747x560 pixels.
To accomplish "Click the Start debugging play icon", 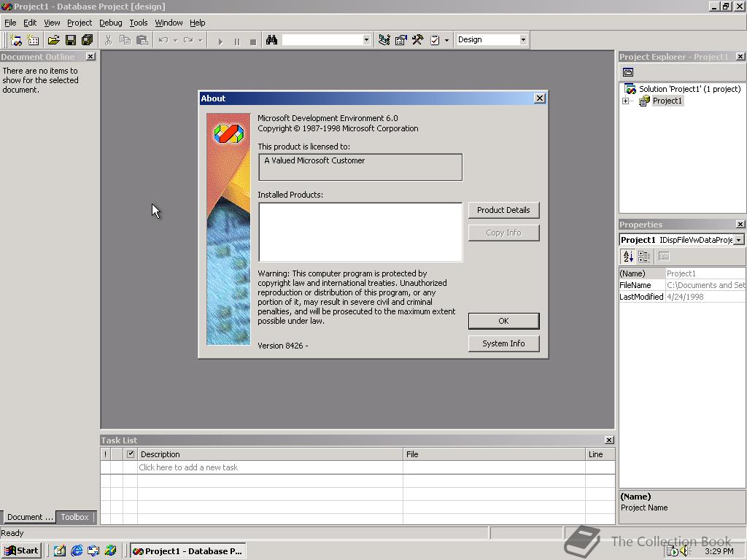I will 220,42.
